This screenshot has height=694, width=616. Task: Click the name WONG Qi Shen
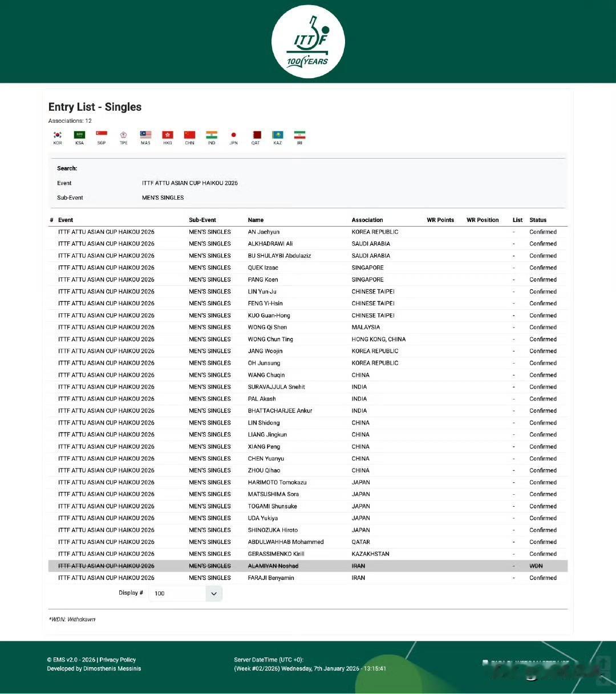pos(268,328)
